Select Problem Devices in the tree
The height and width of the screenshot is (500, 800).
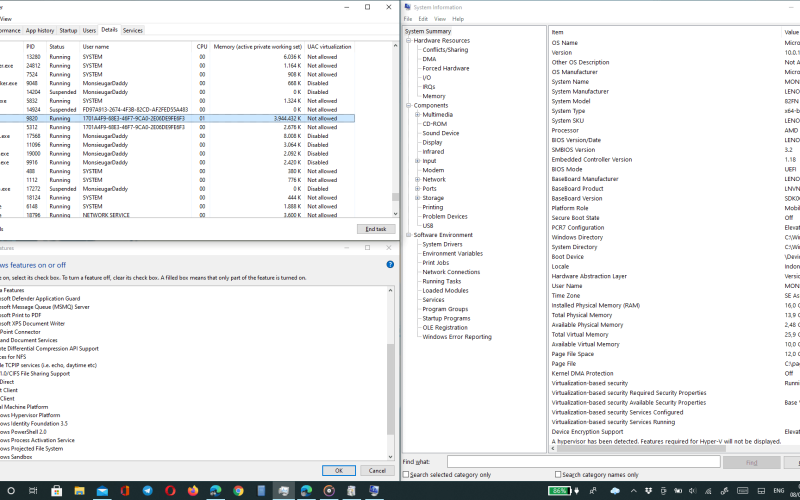(x=445, y=216)
